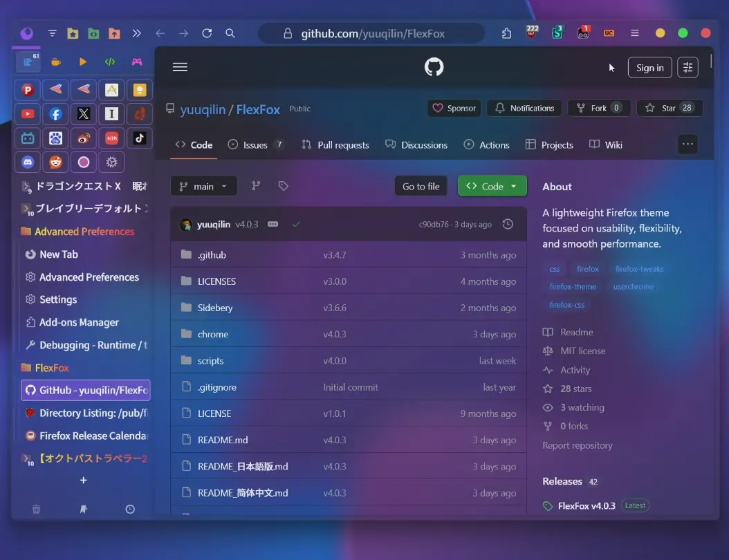Open the green Code dropdown
Screen dimensions: 729x560
point(492,185)
